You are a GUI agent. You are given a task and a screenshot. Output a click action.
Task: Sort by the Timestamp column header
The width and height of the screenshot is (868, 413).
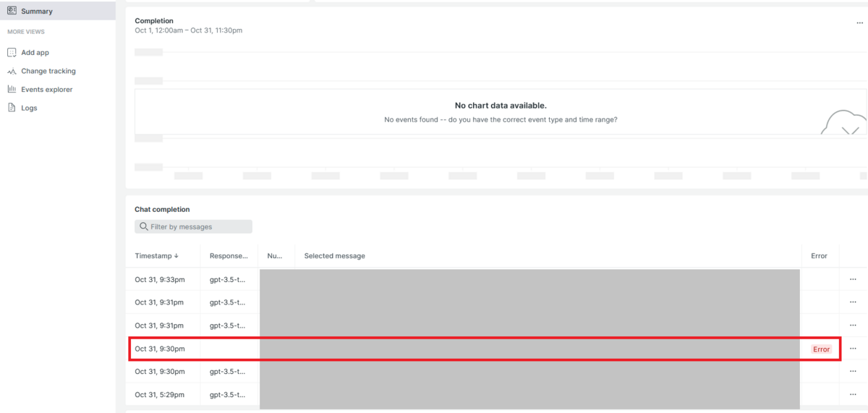point(156,256)
